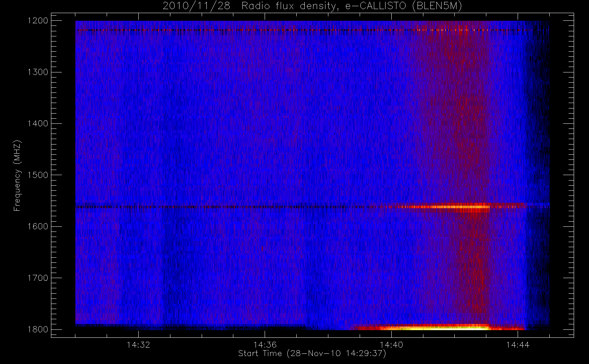The image size is (589, 364).
Task: Click the plot title '2010/11/28 Radio flux density'
Action: [312, 6]
